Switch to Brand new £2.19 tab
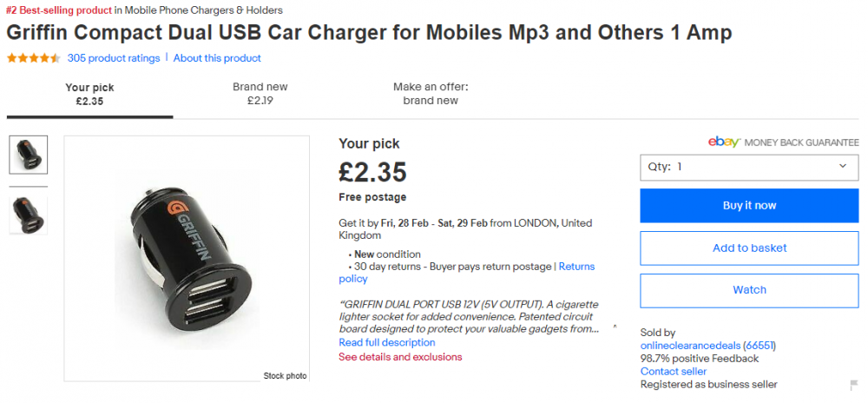868x403 pixels. tap(260, 94)
